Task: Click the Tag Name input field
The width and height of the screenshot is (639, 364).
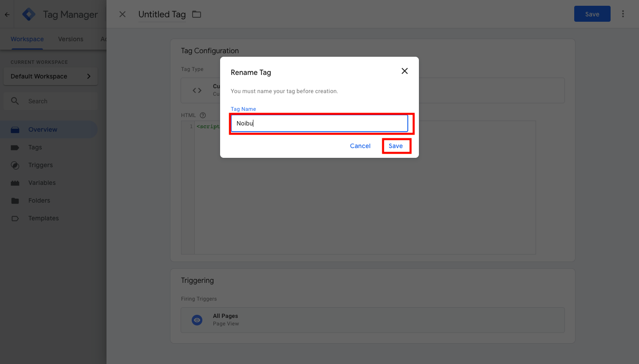Action: pyautogui.click(x=319, y=124)
